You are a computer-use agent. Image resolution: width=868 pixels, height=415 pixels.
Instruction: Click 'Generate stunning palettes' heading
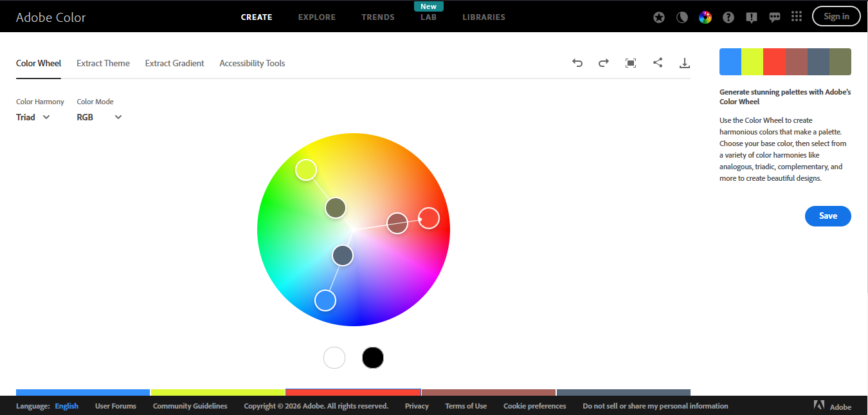(x=785, y=97)
